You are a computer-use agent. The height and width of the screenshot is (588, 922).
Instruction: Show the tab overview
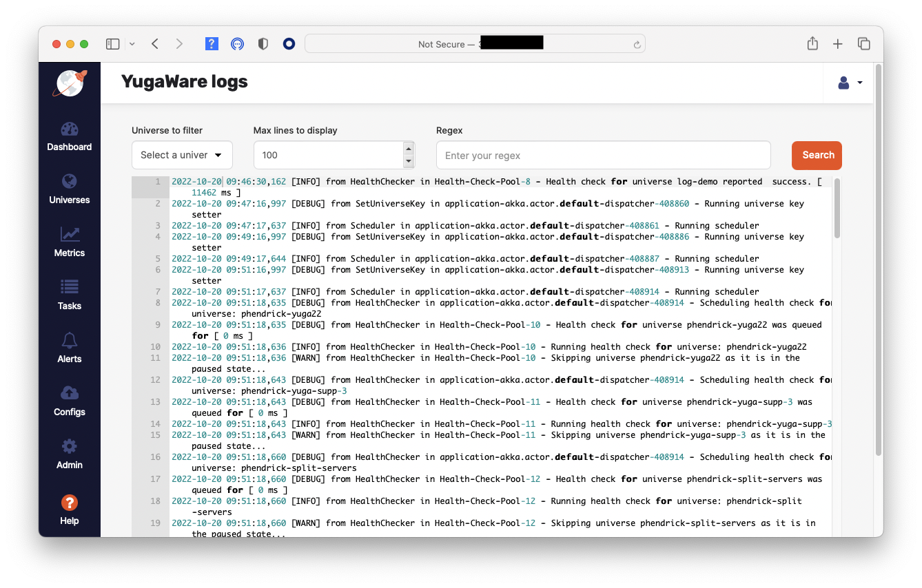863,44
